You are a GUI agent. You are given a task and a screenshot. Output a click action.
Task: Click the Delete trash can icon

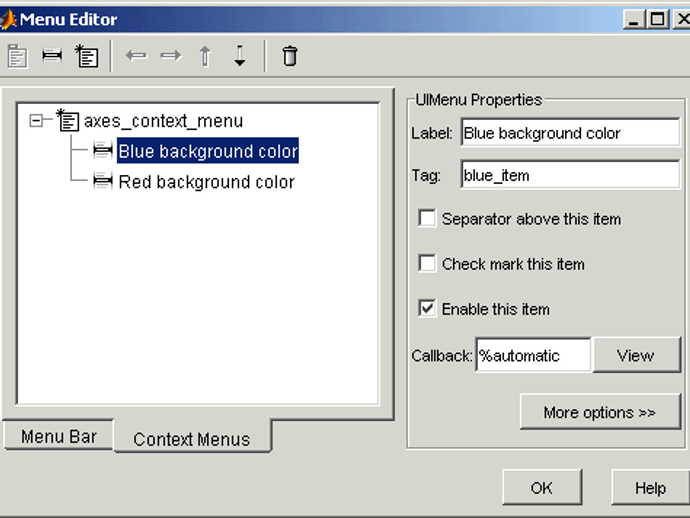(290, 56)
